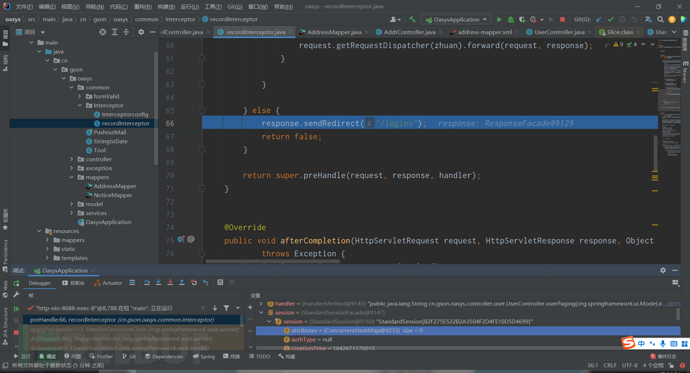Click Run with Coverage shield icon
Viewport: 690px width, 373px height.
click(x=522, y=19)
